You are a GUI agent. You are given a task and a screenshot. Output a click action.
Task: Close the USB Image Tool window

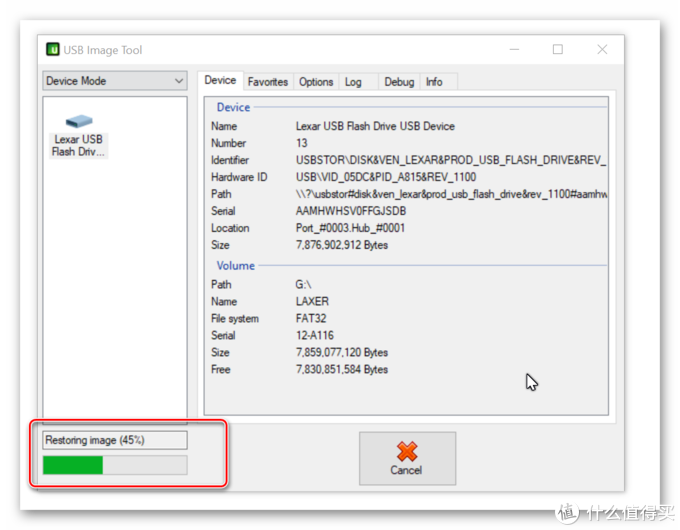point(602,49)
